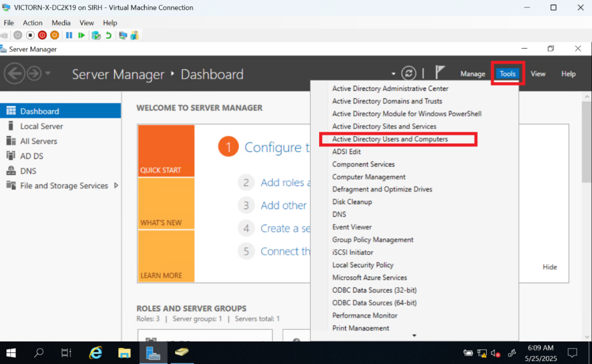Click the Hide link in welcome panel
Image resolution: width=592 pixels, height=364 pixels.
pos(549,267)
